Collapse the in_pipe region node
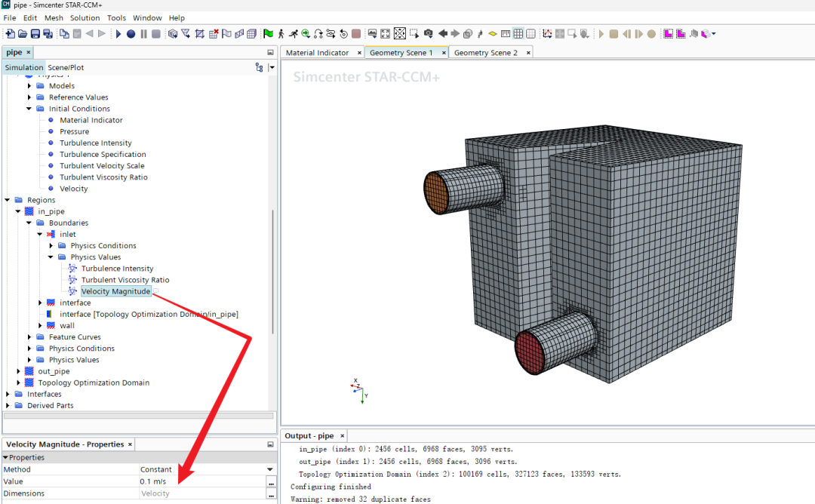This screenshot has width=815, height=504. pos(18,211)
